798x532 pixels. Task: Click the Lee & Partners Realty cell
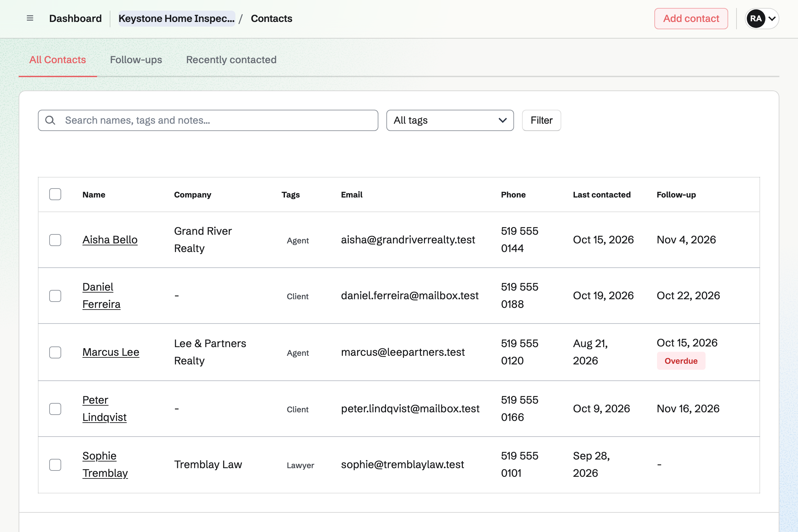tap(210, 352)
